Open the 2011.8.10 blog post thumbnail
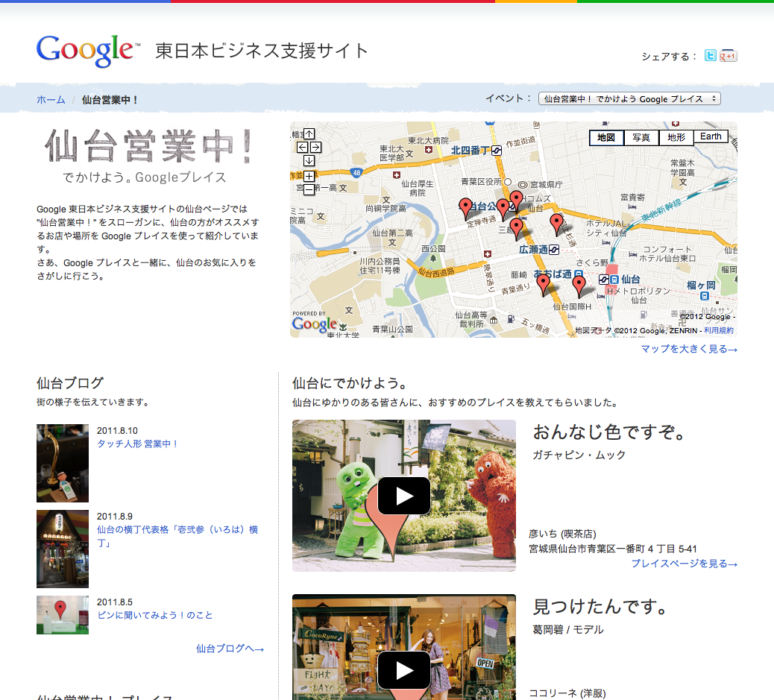The height and width of the screenshot is (700, 774). pos(63,463)
